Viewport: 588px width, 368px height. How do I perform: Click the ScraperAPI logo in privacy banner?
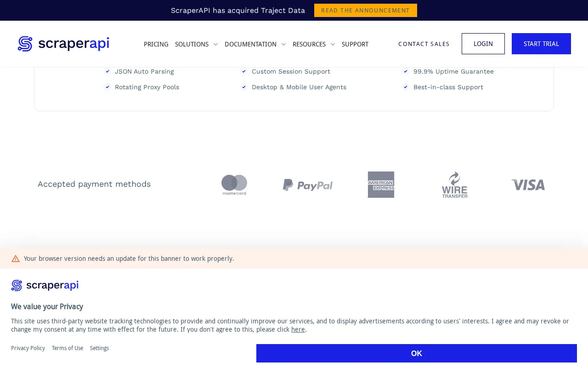(45, 285)
